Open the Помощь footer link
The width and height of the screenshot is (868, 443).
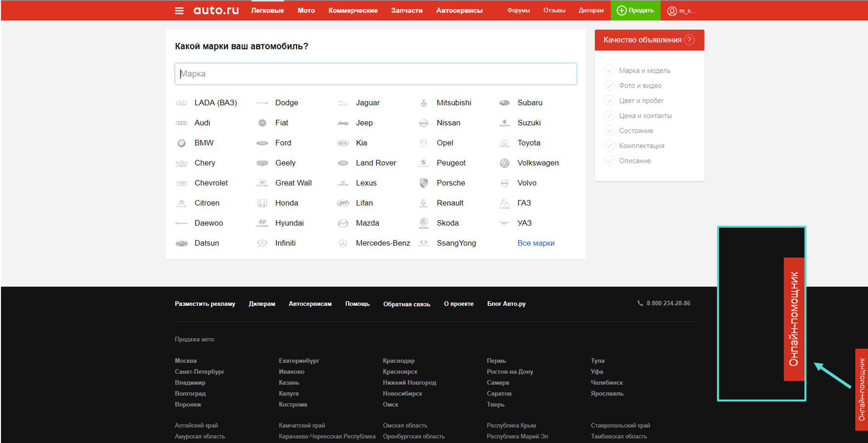(x=357, y=304)
